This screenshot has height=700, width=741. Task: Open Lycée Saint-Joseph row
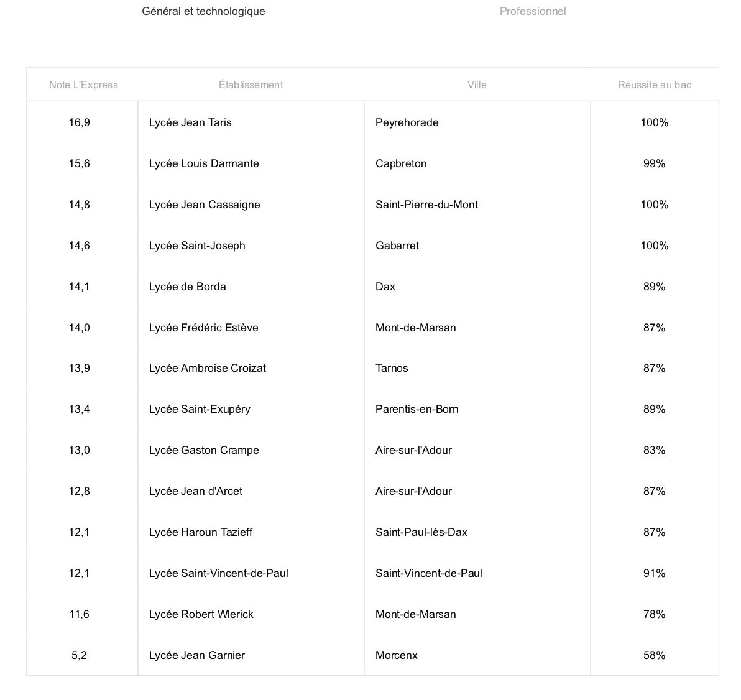(x=197, y=246)
